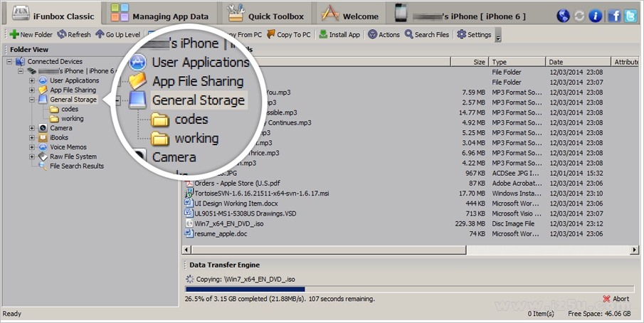This screenshot has width=644, height=323.
Task: Select General Storage in the folder tree
Action: 73,100
